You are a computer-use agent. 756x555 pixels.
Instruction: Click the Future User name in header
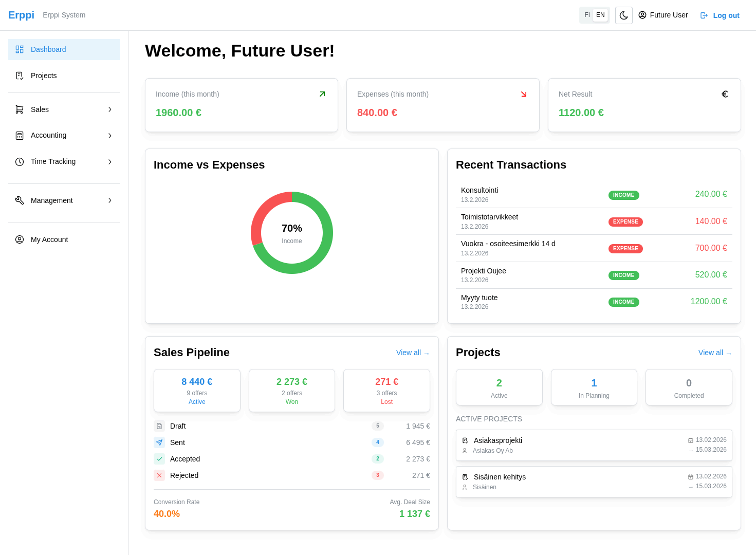669,15
